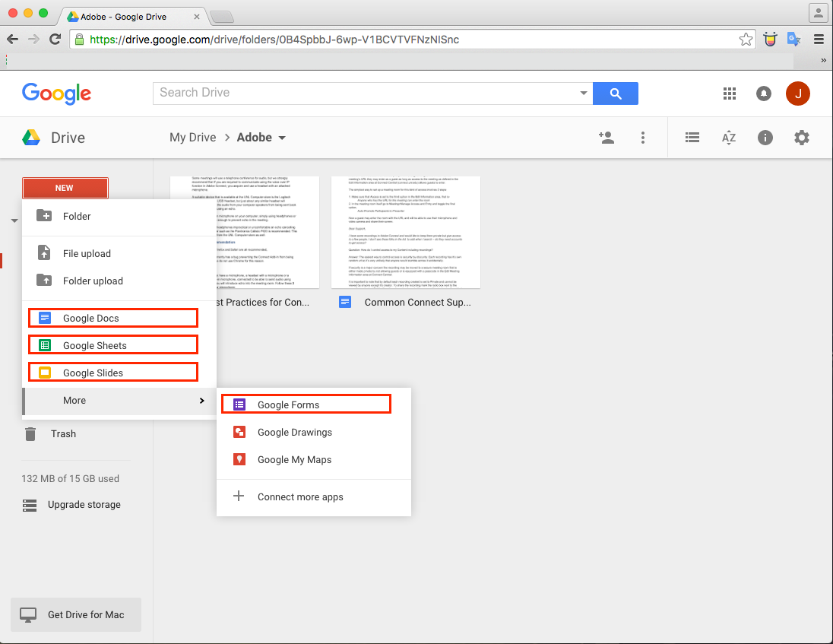Open the account avatar labeled J

[797, 94]
